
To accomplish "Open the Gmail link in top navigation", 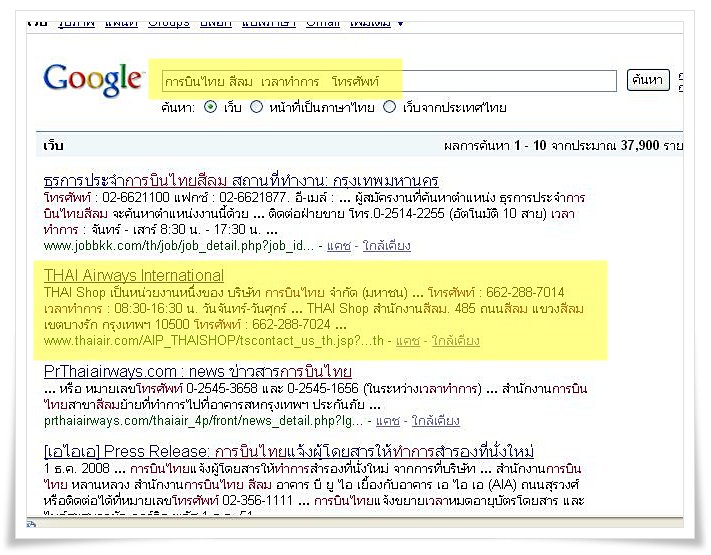I will click(323, 23).
